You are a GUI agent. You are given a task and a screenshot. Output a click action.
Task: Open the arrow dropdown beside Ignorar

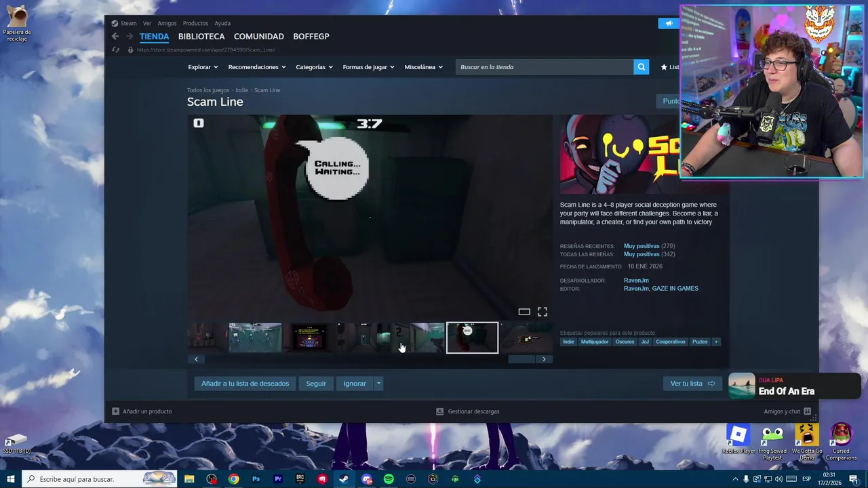point(378,384)
